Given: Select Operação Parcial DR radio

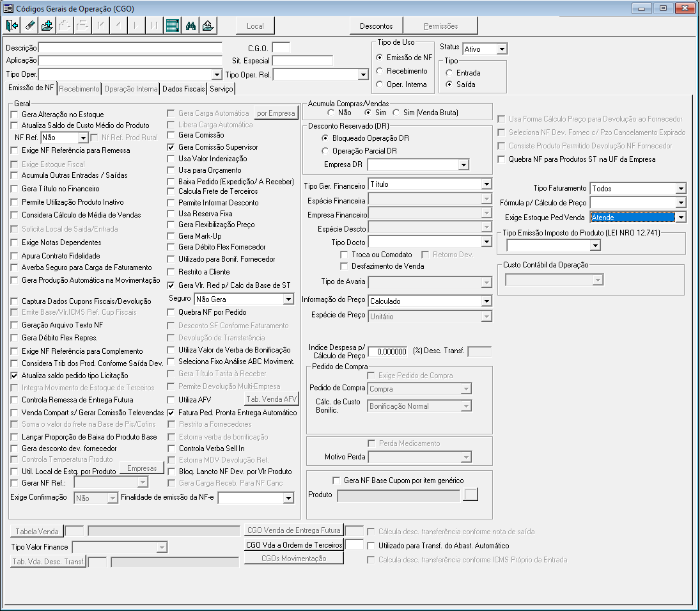Looking at the screenshot, I should [325, 151].
